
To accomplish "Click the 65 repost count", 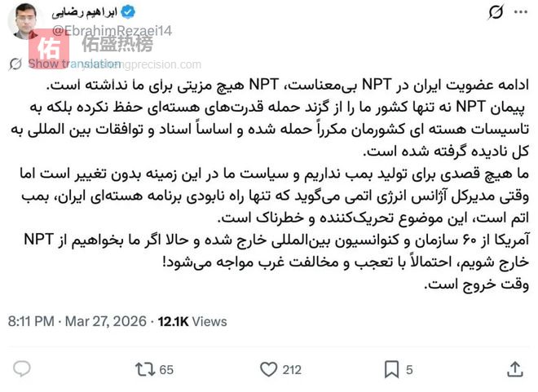I will pyautogui.click(x=166, y=370).
